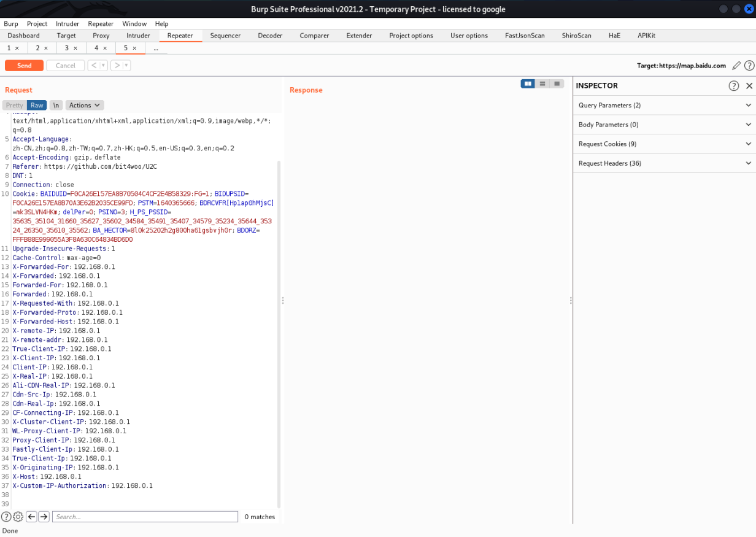The width and height of the screenshot is (756, 537).
Task: Switch to Comparer tab
Action: (x=314, y=36)
